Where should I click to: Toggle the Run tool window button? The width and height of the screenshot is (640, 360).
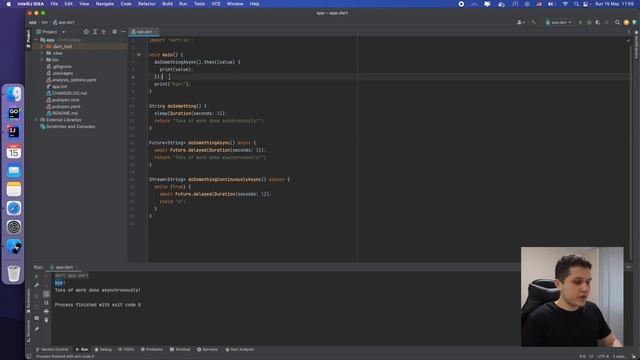pos(82,350)
